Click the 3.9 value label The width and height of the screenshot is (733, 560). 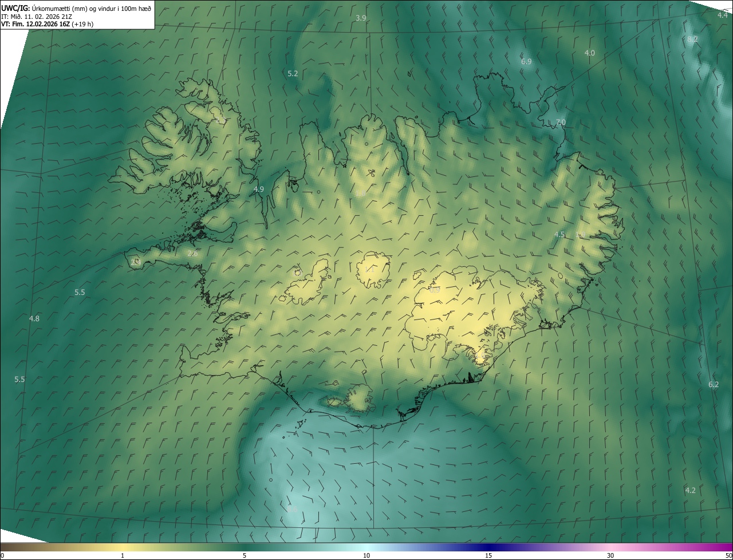coord(361,18)
